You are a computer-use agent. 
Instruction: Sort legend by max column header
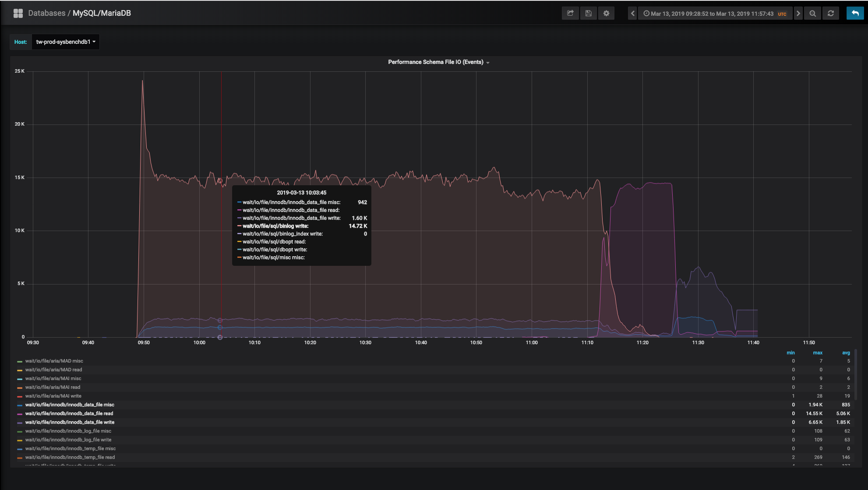tap(817, 353)
